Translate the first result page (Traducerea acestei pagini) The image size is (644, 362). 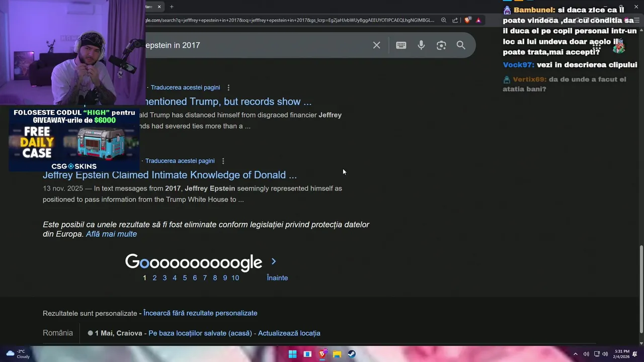[x=185, y=87]
